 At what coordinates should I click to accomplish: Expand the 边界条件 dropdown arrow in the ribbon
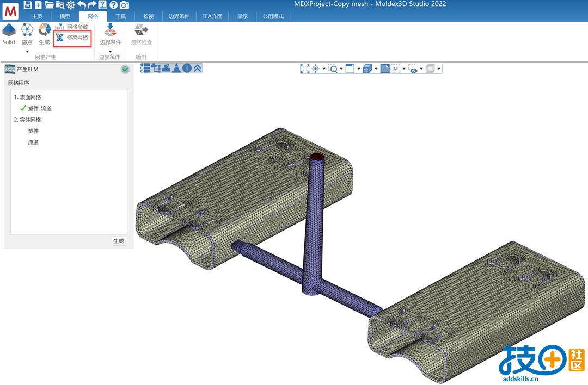pos(110,52)
